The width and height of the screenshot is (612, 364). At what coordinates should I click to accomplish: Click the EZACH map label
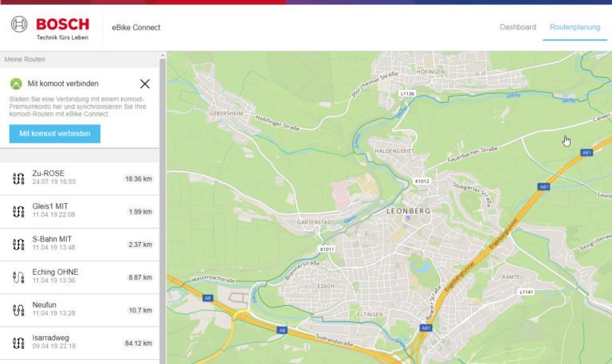tap(326, 286)
